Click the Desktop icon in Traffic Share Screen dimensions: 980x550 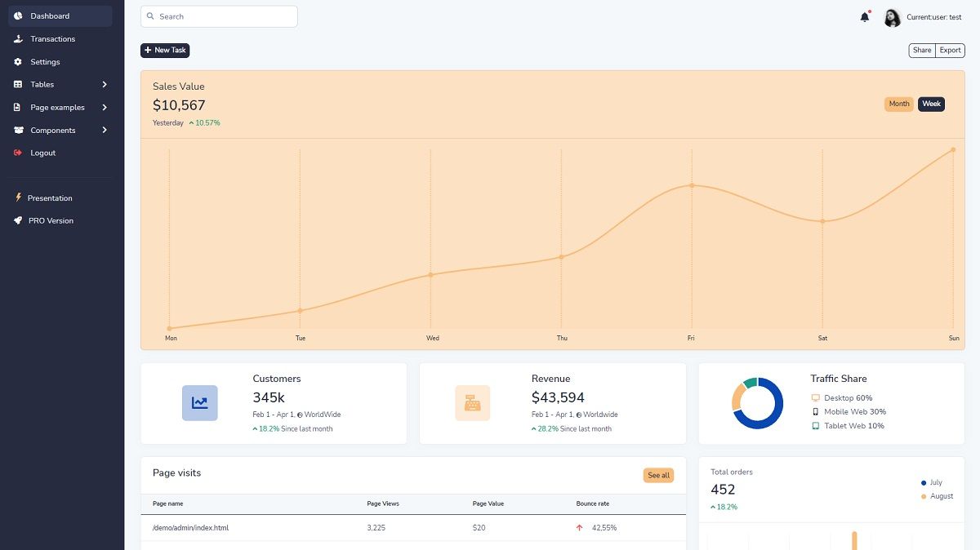click(x=814, y=397)
